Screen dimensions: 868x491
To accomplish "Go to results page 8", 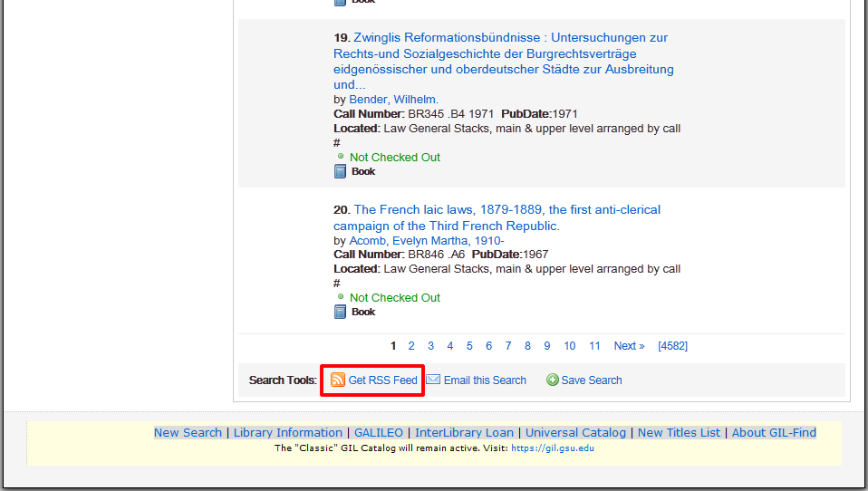I will tap(527, 346).
